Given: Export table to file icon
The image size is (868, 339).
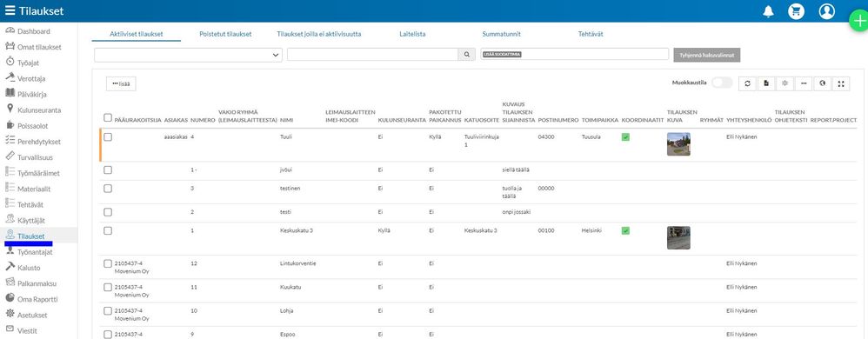Looking at the screenshot, I should pyautogui.click(x=766, y=83).
